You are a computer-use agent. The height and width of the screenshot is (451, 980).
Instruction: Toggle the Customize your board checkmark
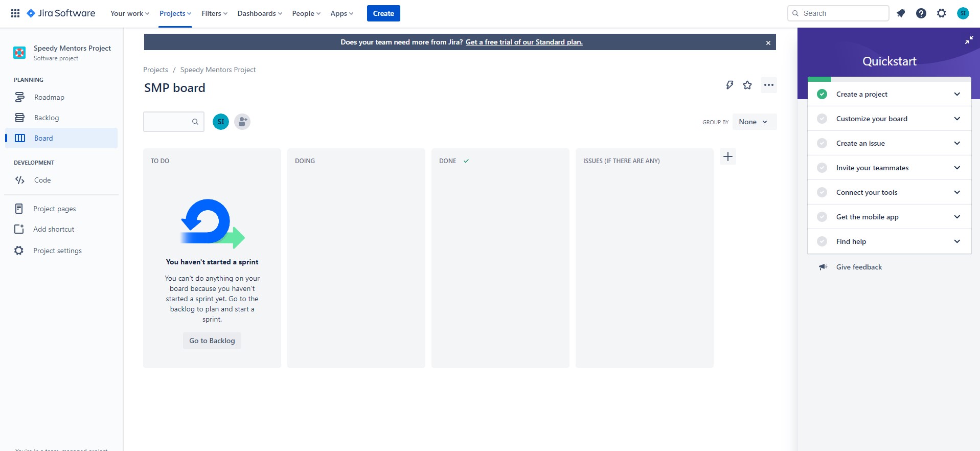822,119
